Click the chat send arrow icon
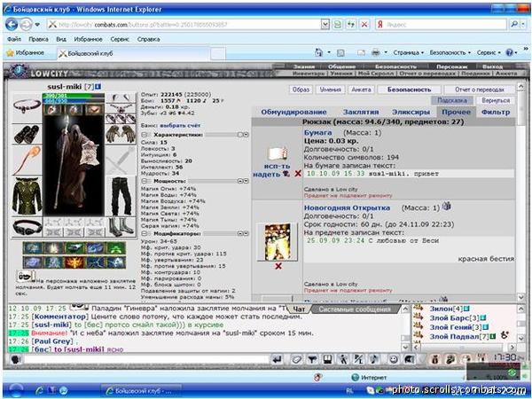The height and width of the screenshot is (399, 532). (x=277, y=359)
